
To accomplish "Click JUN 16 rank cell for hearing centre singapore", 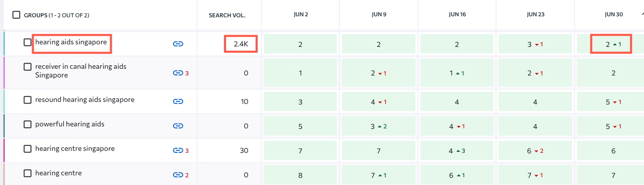I will point(457,150).
